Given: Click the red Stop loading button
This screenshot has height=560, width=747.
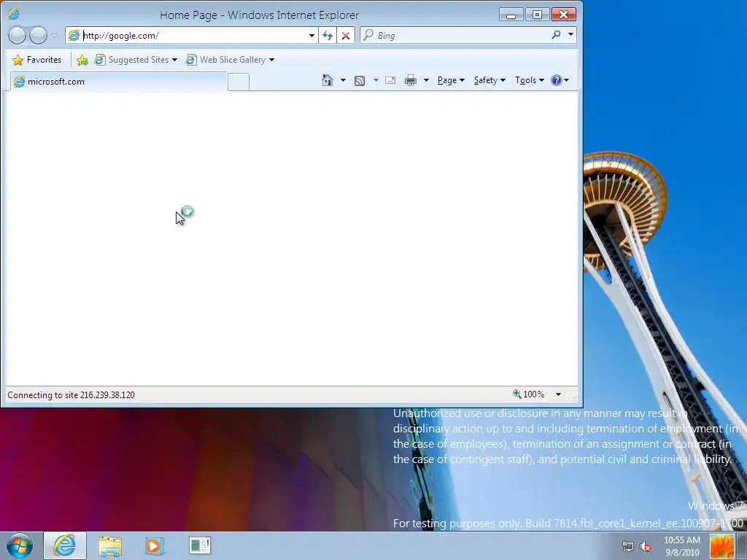Looking at the screenshot, I should [346, 35].
